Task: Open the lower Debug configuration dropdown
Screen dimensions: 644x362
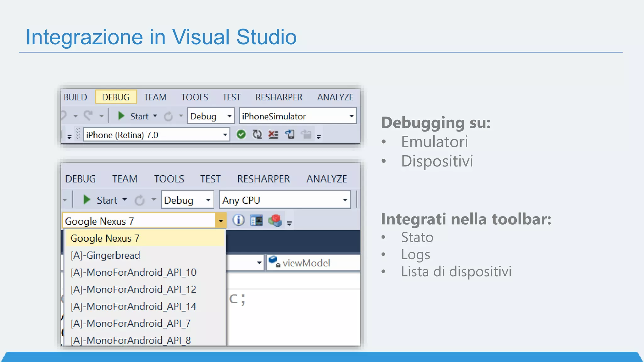Action: [187, 200]
